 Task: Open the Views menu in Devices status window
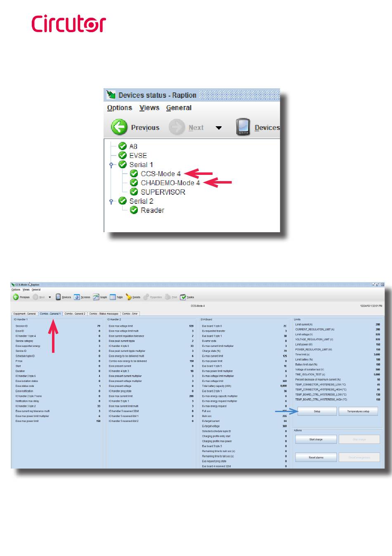tap(149, 108)
